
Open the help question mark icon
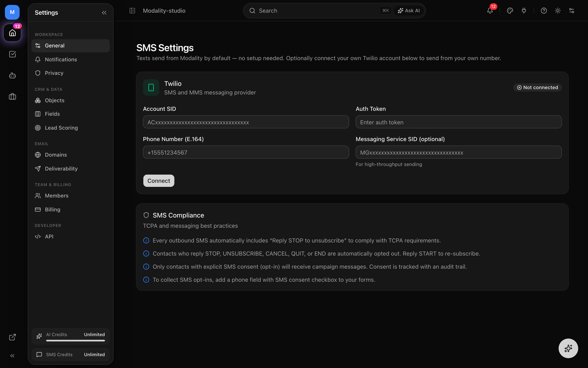[x=544, y=11]
